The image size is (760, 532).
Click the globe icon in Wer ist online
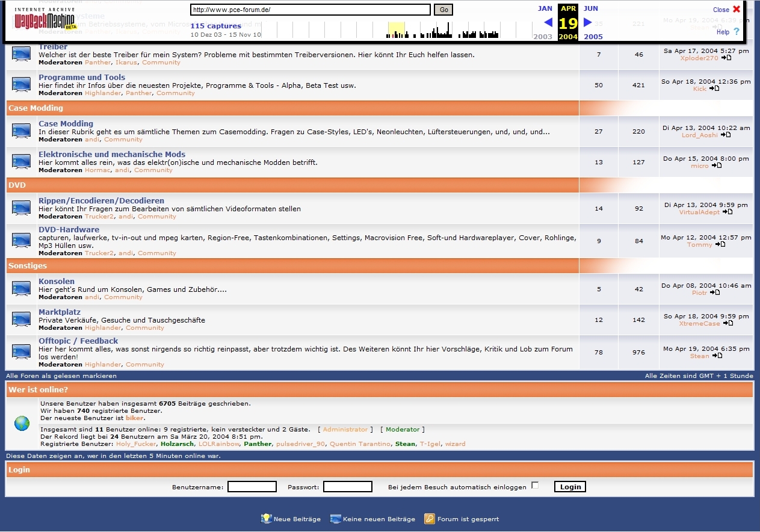(x=22, y=424)
